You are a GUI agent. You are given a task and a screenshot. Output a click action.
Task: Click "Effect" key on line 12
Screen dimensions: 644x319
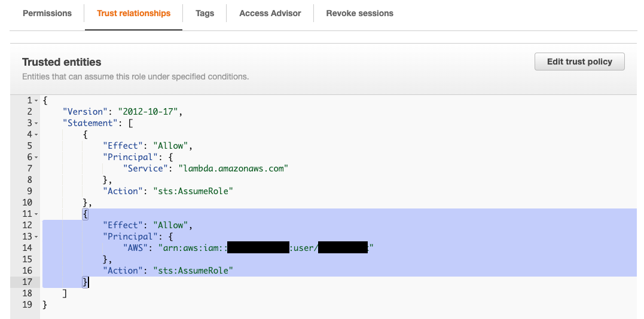tap(123, 225)
